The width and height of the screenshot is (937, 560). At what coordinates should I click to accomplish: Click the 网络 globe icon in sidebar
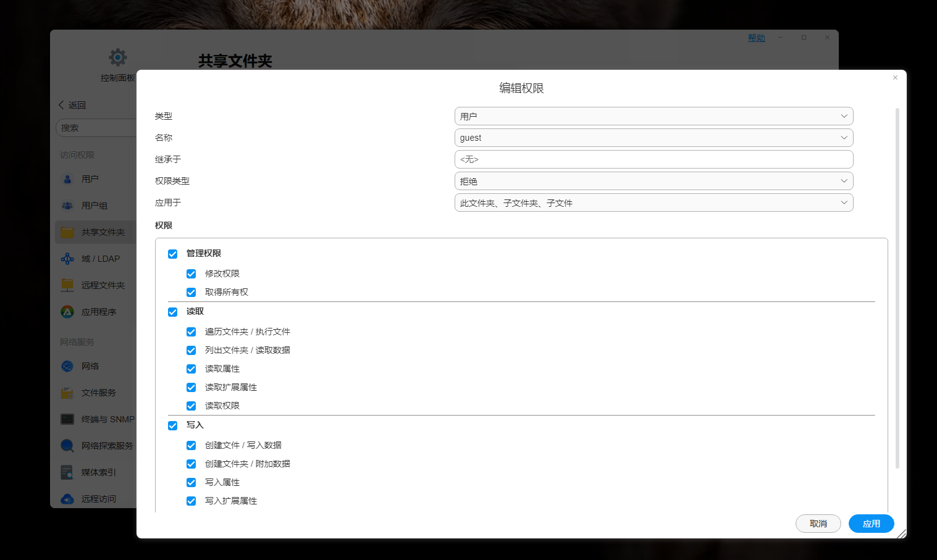point(67,366)
